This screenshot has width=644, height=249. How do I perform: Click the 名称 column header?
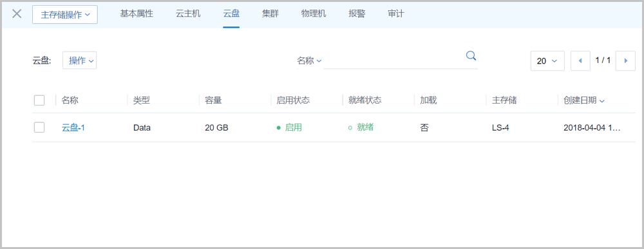(x=70, y=100)
